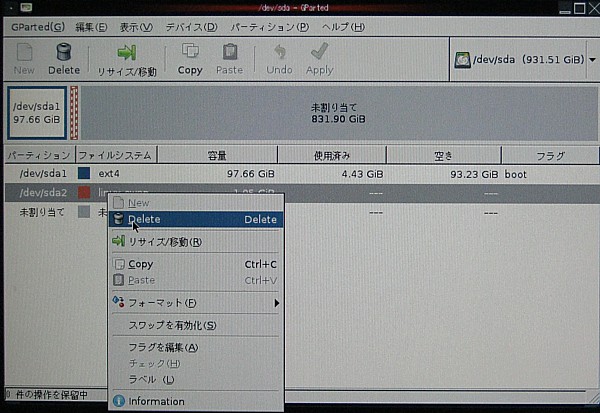Click the boot flag cell
600x413 pixels.
(x=515, y=174)
